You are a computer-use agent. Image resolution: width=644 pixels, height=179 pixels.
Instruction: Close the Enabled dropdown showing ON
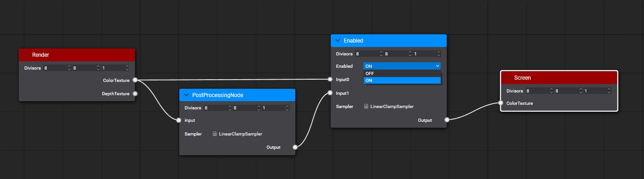(402, 66)
